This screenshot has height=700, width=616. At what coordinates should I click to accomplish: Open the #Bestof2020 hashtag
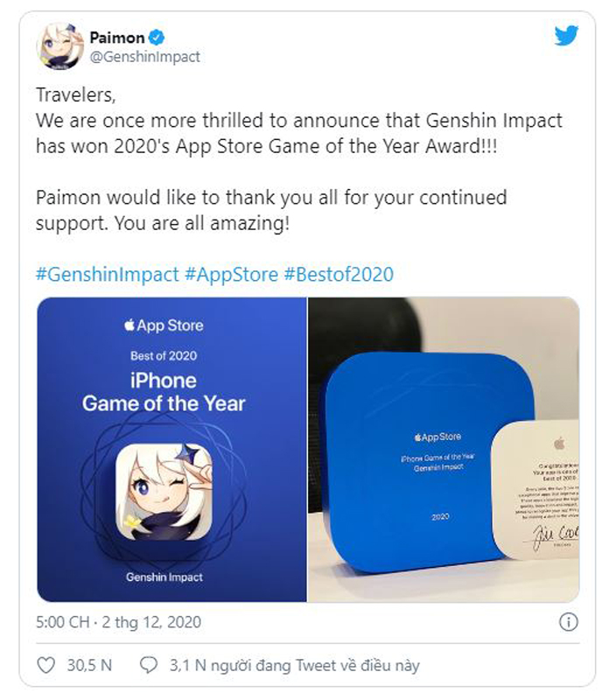(x=339, y=274)
